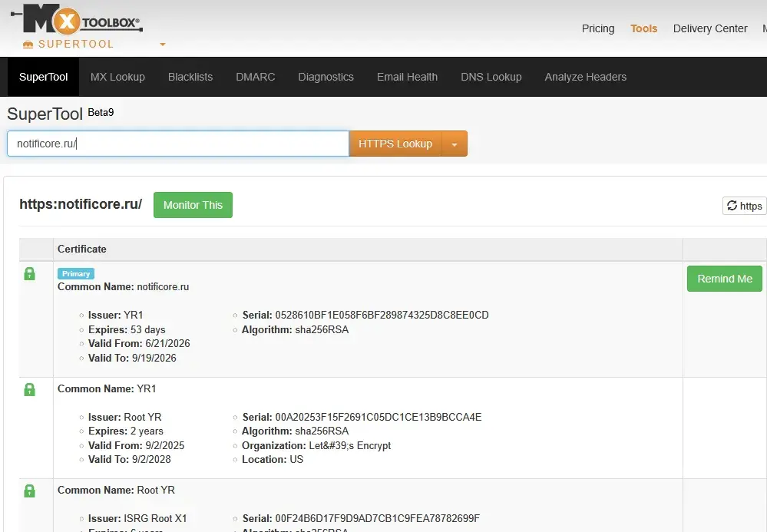
Task: Click the serial 00F24B6D17F9D9AD7CB1C9FEA78782699F
Action: (x=377, y=518)
